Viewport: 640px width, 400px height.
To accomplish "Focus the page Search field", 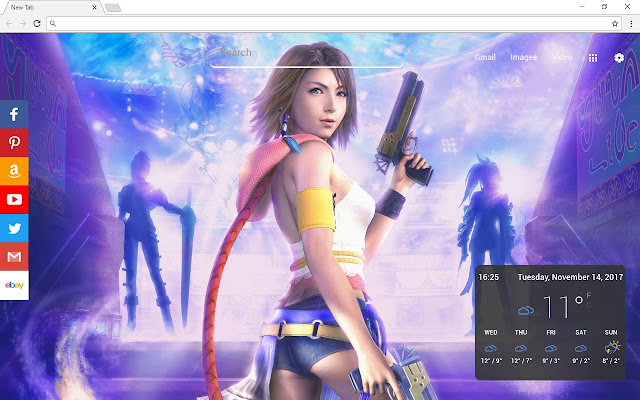I will tap(307, 55).
